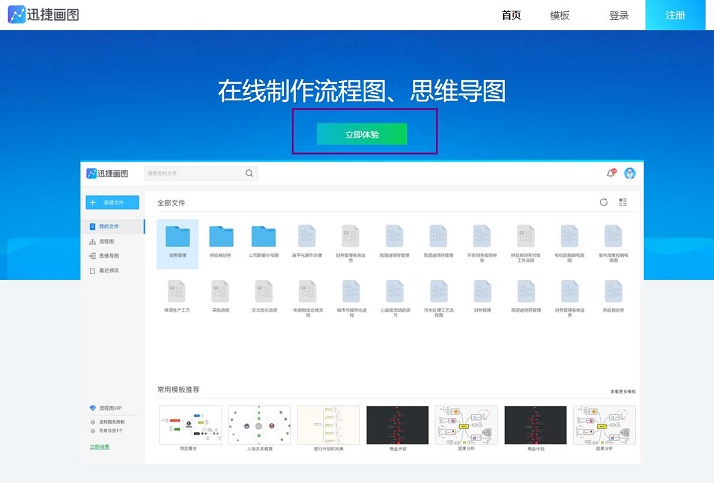Open the 城市与城市化进程 file
Image resolution: width=714 pixels, height=483 pixels.
(351, 298)
